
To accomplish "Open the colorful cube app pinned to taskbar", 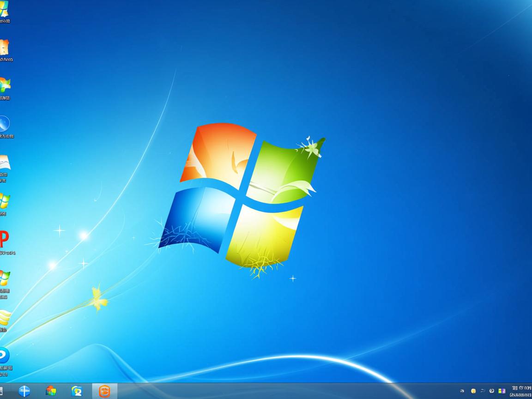I will pyautogui.click(x=51, y=391).
